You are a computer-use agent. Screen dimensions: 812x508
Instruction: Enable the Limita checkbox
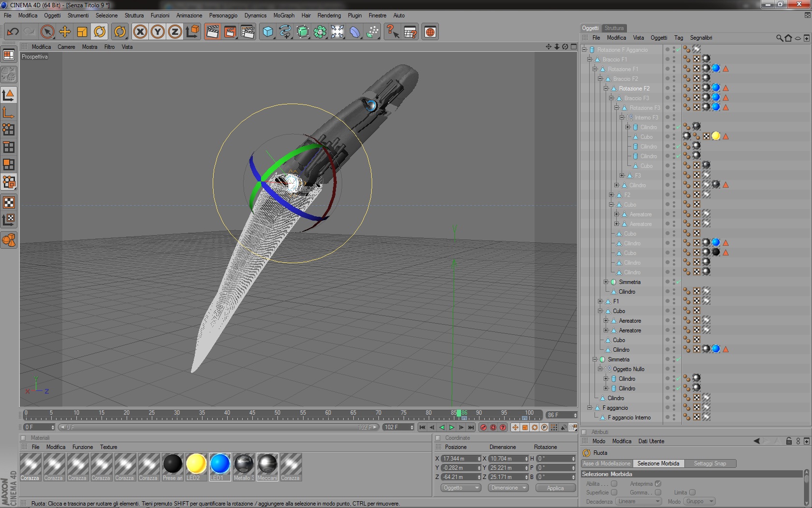point(692,493)
